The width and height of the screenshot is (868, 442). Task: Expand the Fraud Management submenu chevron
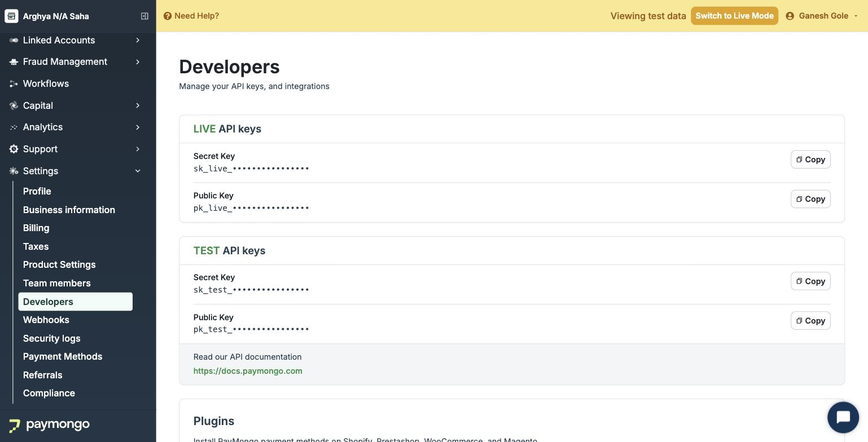tap(138, 62)
